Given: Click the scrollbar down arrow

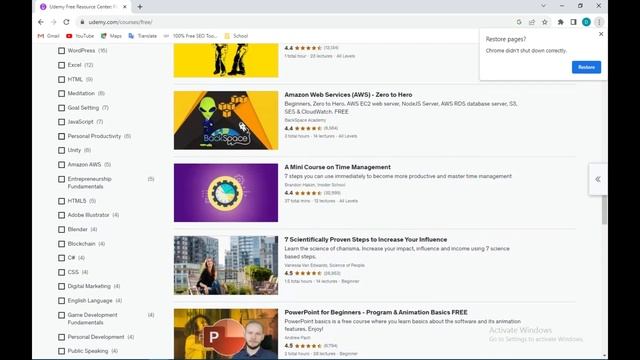Looking at the screenshot, I should 604,356.
